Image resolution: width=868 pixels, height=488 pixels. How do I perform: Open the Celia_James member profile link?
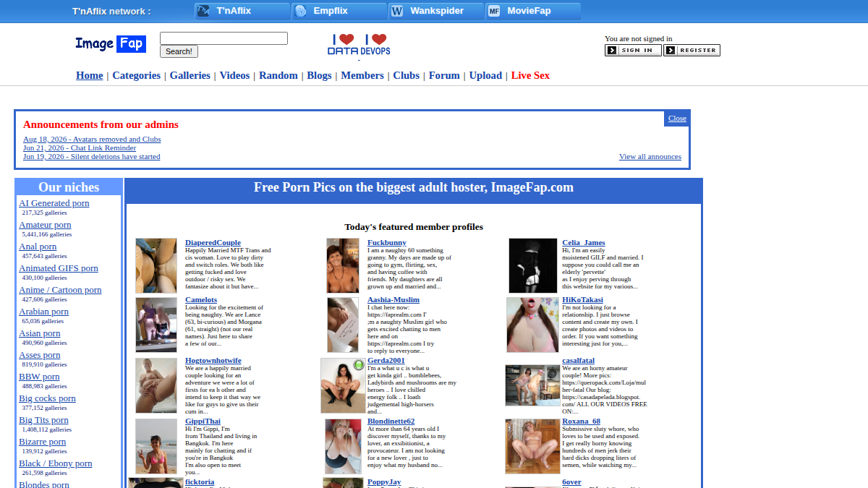584,242
